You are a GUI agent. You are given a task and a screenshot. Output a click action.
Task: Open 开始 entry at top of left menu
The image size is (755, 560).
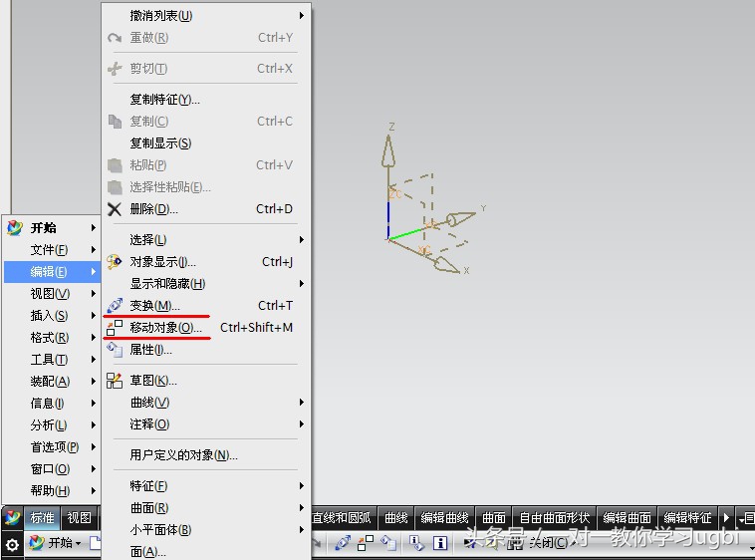tap(52, 228)
